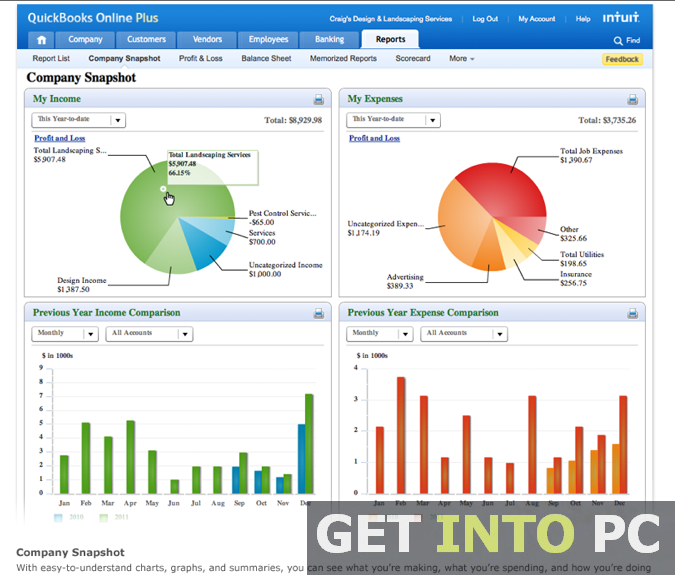
Task: Open the Vendors tab
Action: (207, 40)
